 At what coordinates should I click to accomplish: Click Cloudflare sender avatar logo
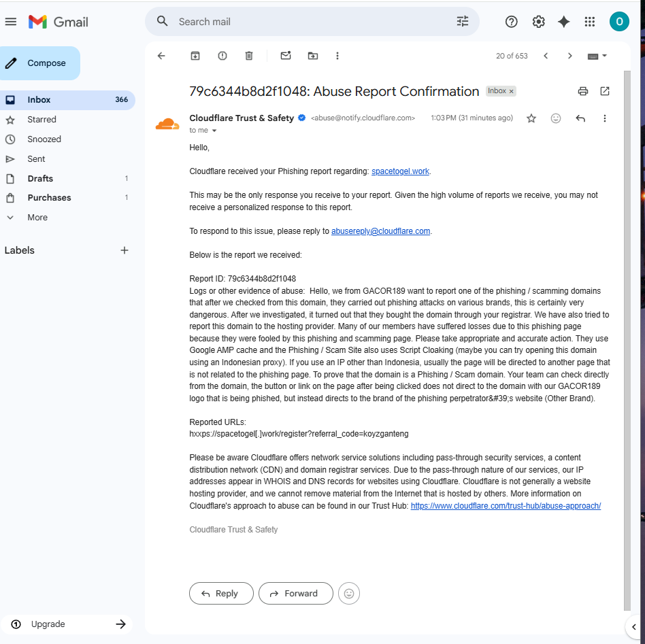167,124
